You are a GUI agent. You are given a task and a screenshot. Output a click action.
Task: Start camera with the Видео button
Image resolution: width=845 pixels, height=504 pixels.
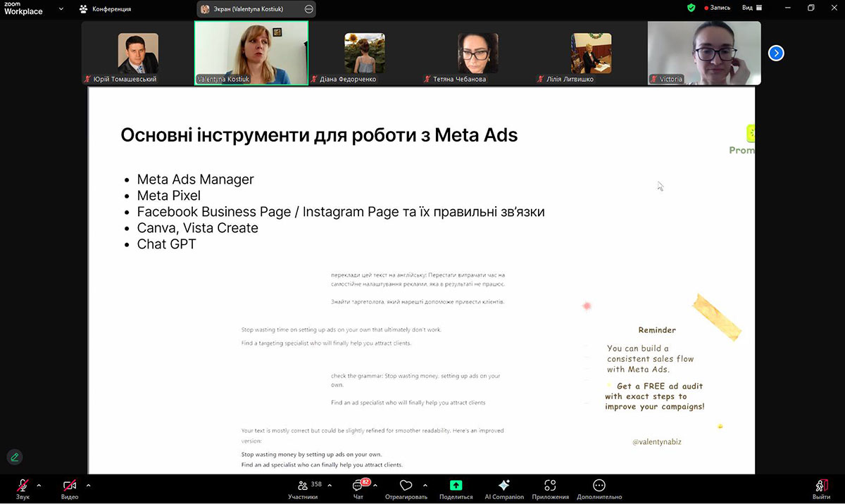(70, 489)
